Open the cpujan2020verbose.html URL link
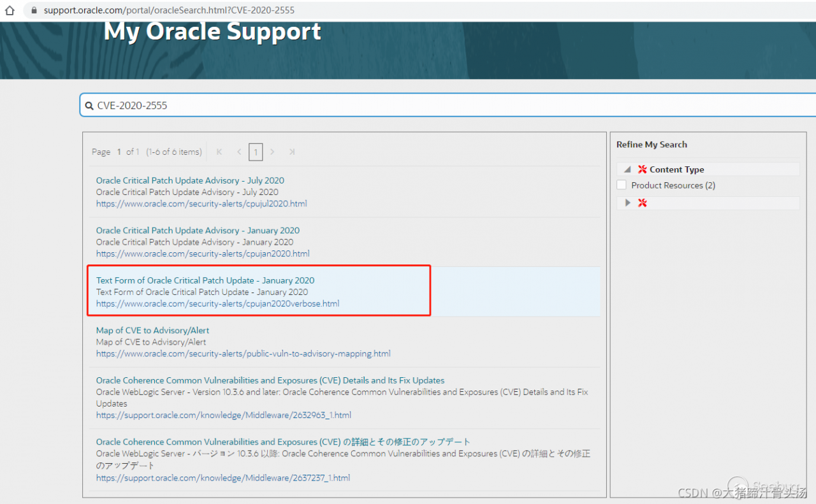This screenshot has height=504, width=816. [x=217, y=304]
